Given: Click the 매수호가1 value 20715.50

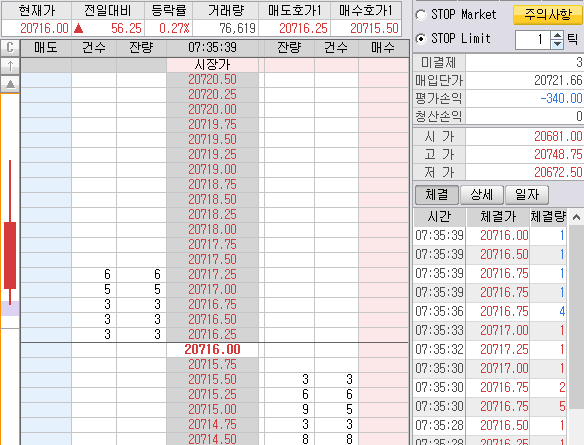Looking at the screenshot, I should (x=374, y=28).
